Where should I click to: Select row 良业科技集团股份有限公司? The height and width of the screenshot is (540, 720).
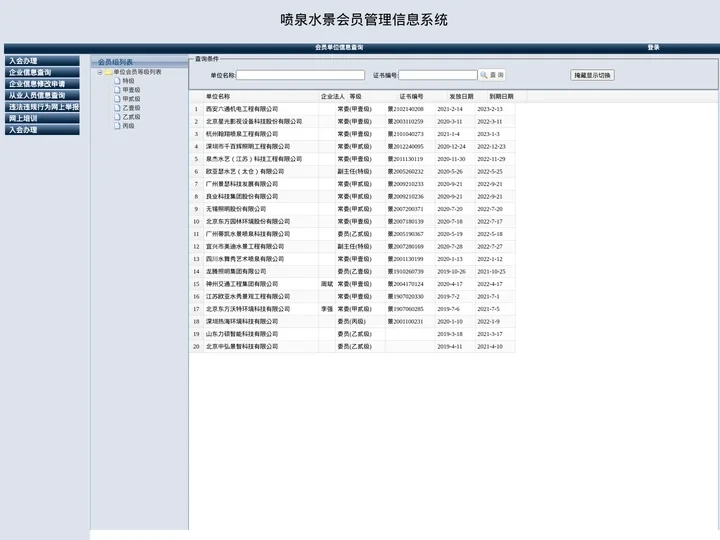(352, 197)
